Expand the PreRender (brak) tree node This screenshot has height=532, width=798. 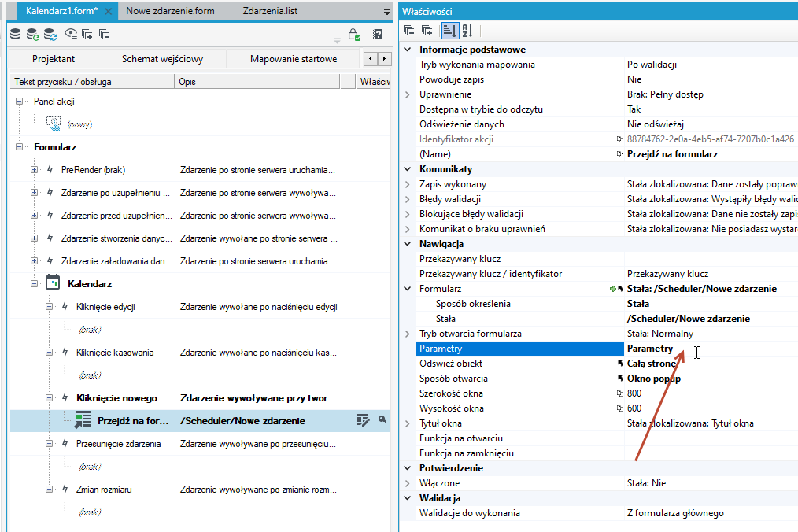(x=34, y=169)
